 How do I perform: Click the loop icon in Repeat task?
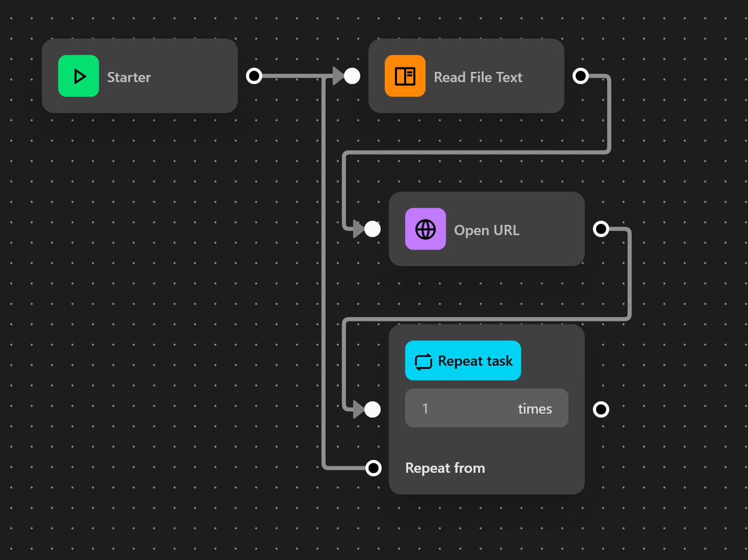423,361
